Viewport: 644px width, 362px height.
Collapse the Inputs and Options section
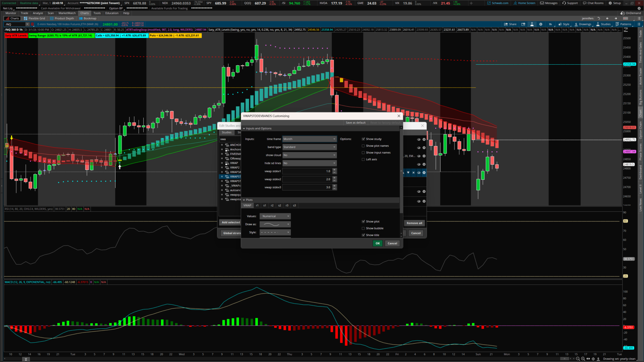tap(244, 129)
